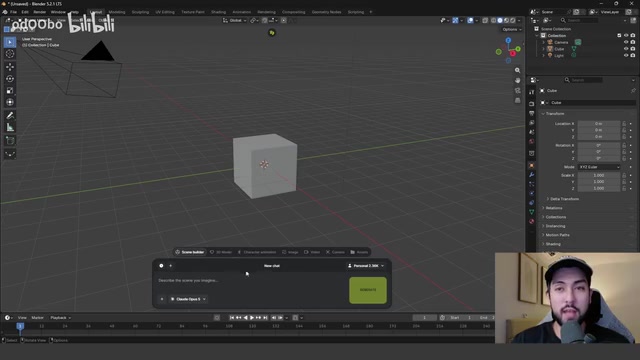The height and width of the screenshot is (360, 640).
Task: Click the pan hand viewport icon
Action: click(x=518, y=80)
